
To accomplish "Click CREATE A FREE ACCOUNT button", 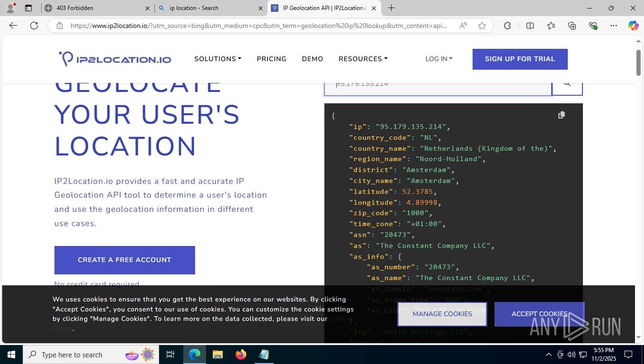I will 125,260.
